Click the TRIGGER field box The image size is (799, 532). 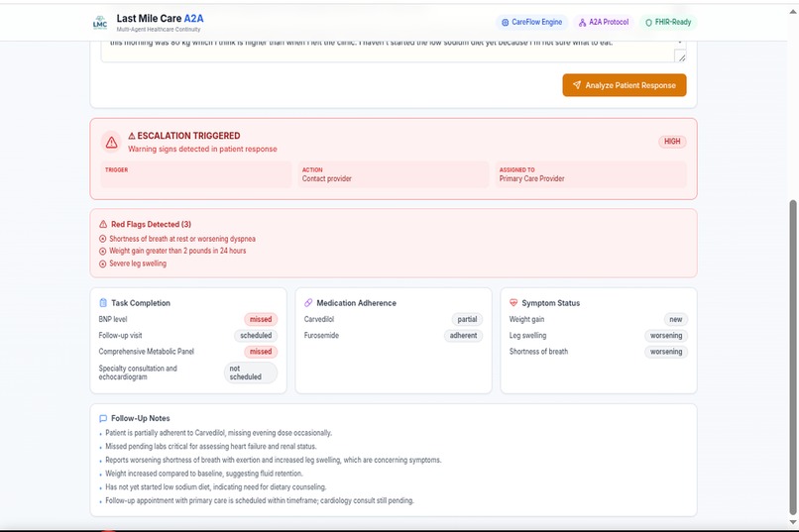[196, 174]
